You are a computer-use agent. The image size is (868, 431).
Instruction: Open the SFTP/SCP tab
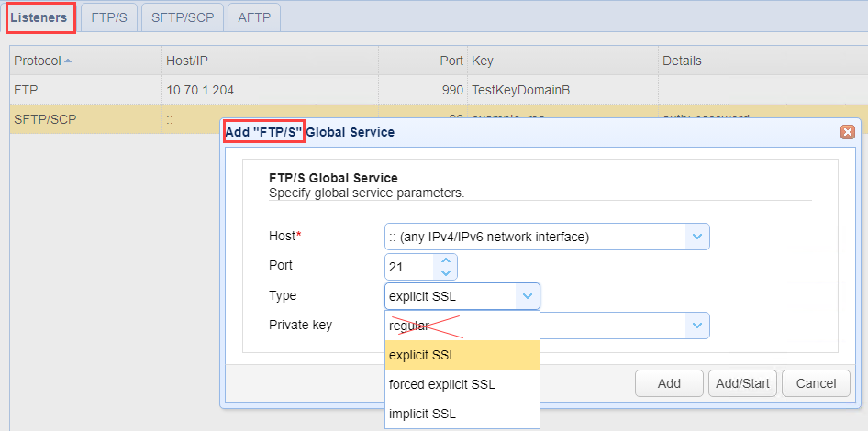click(x=182, y=17)
